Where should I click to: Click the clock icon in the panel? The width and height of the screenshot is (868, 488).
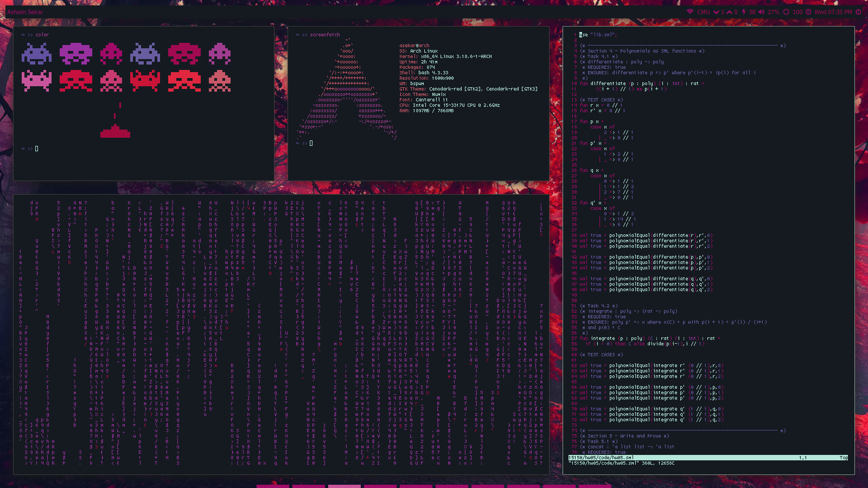point(808,11)
